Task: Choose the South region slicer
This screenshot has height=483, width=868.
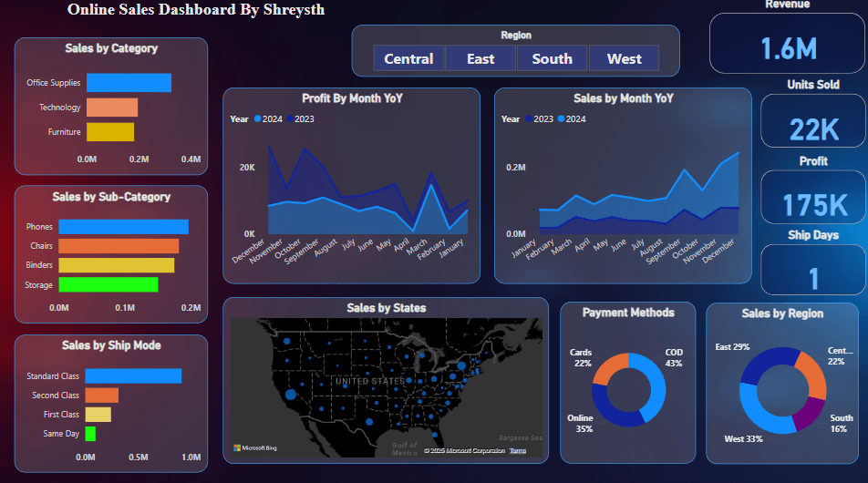Action: point(552,58)
